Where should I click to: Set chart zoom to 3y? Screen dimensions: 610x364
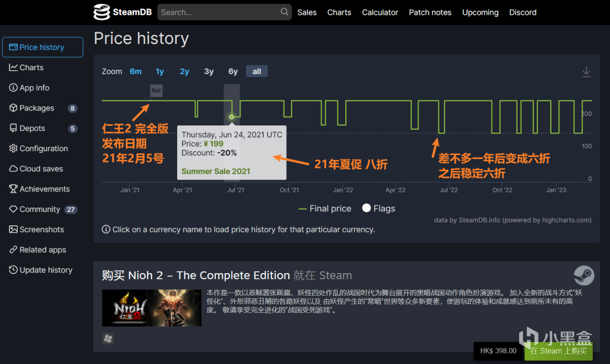click(209, 71)
